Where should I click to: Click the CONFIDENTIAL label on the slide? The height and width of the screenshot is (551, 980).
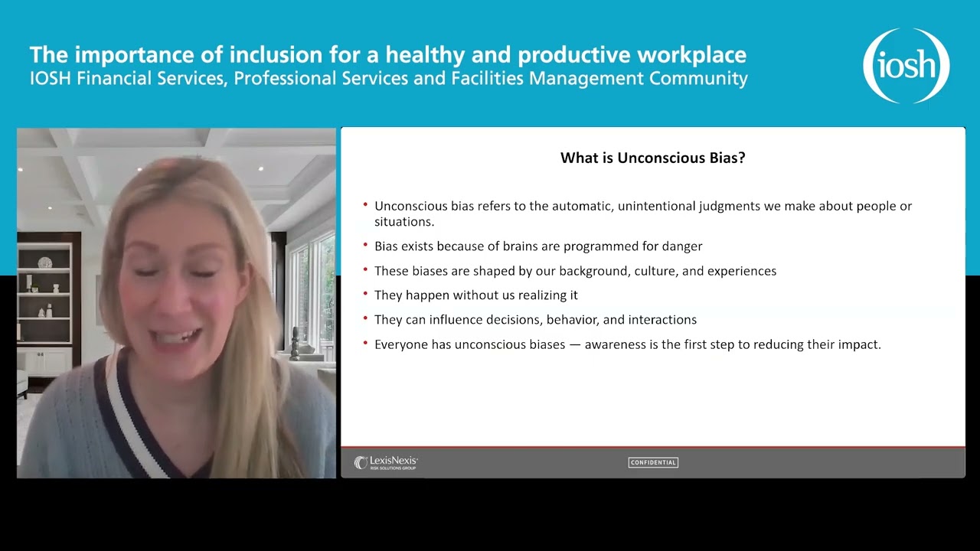coord(653,462)
